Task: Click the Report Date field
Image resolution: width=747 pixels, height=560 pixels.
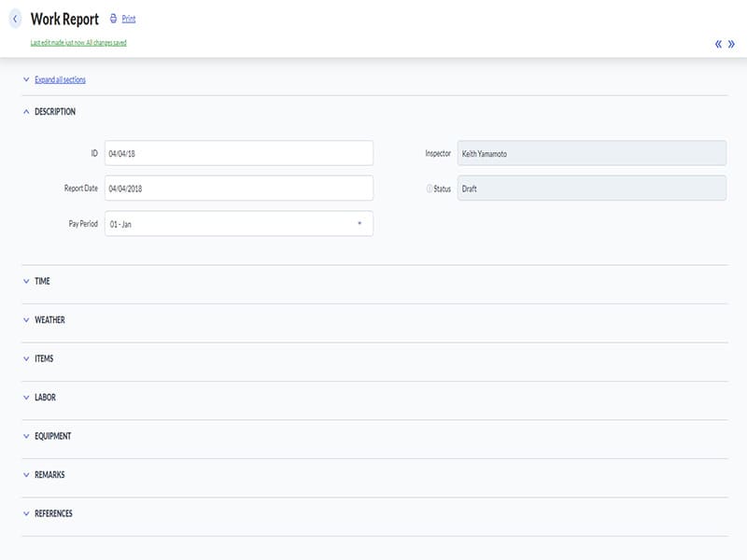Action: point(238,189)
